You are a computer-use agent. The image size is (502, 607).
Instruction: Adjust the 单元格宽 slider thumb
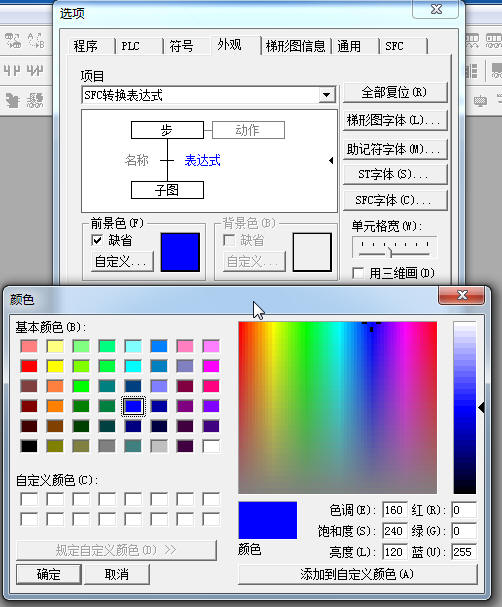[390, 252]
